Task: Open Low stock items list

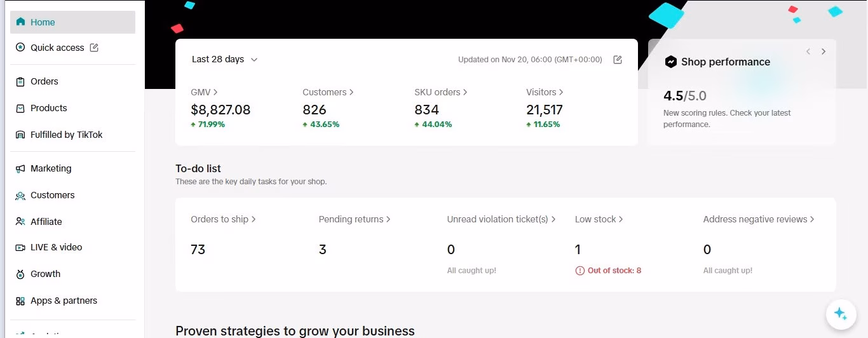Action: pos(599,219)
